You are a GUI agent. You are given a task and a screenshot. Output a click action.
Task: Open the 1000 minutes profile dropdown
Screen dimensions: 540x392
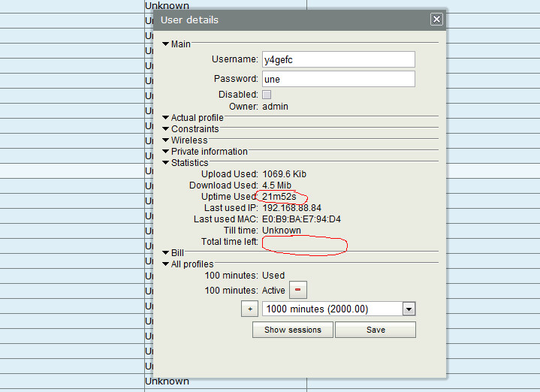[409, 309]
